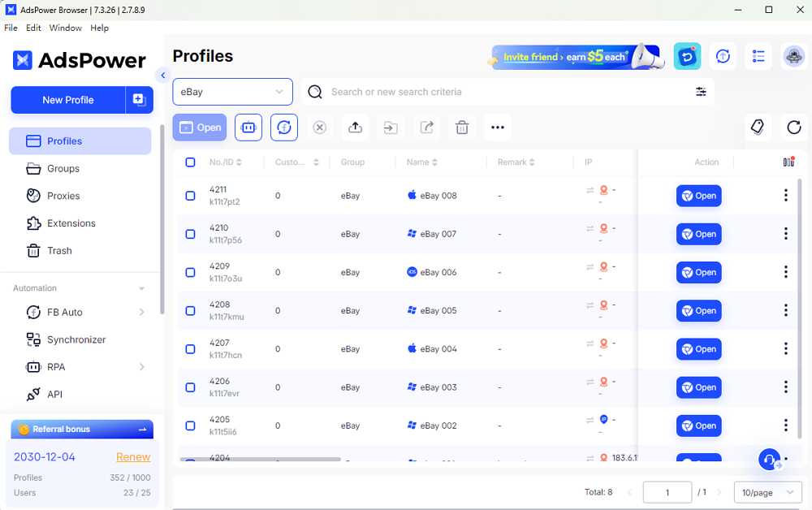Open the Help menu
The width and height of the screenshot is (812, 510).
coord(99,28)
